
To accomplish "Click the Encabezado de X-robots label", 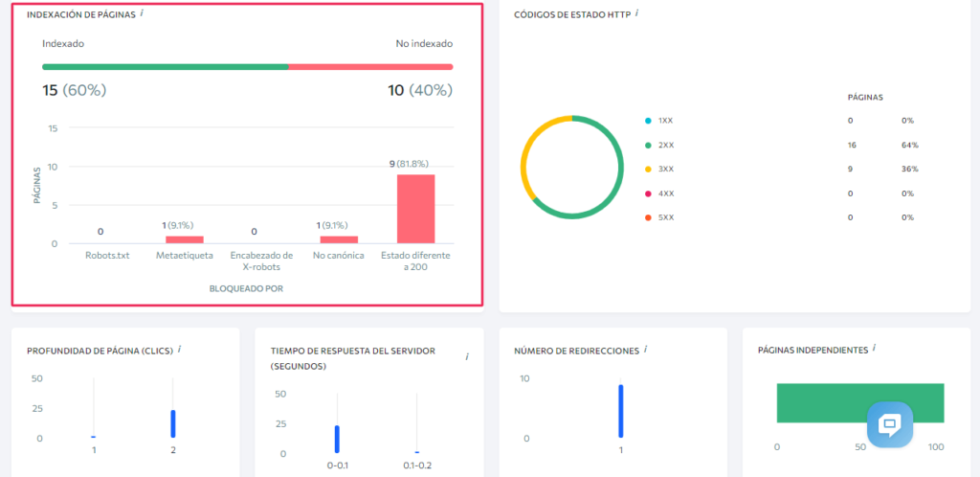I will click(261, 261).
